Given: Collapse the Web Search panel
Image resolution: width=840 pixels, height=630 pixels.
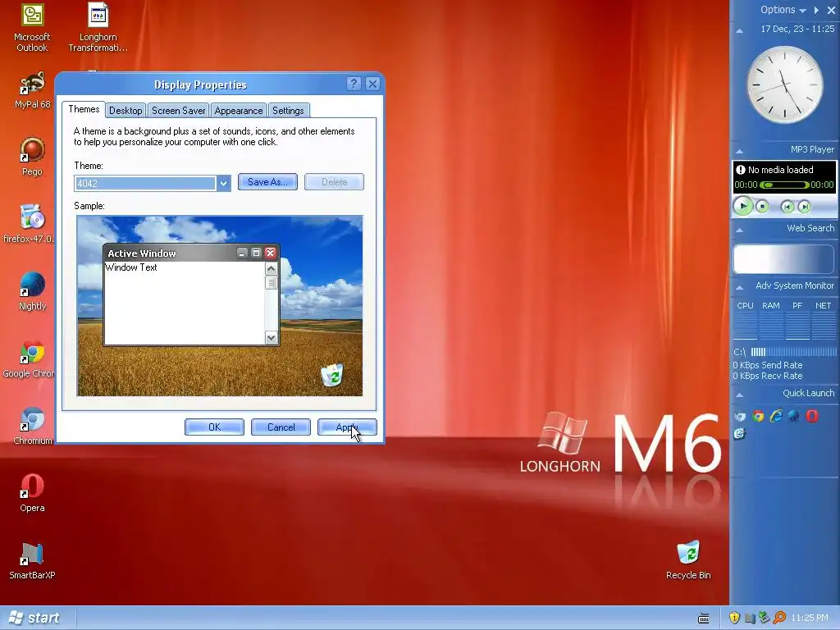Looking at the screenshot, I should (x=740, y=230).
